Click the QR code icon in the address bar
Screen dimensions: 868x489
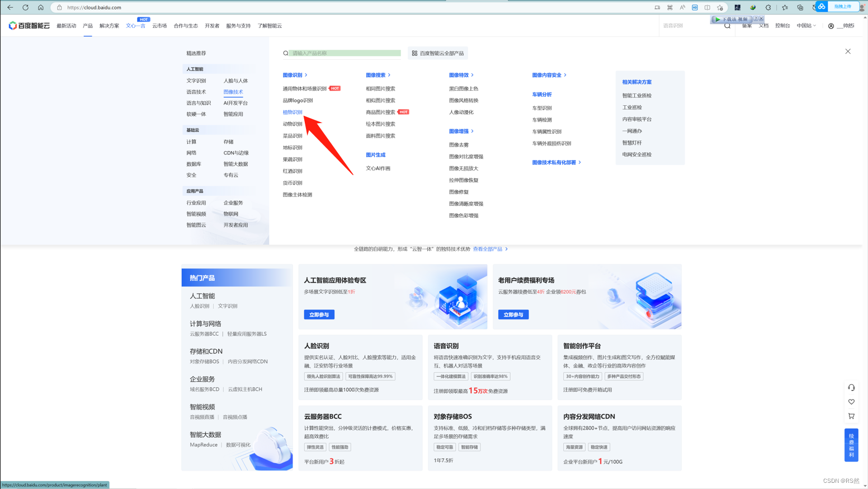(x=669, y=7)
